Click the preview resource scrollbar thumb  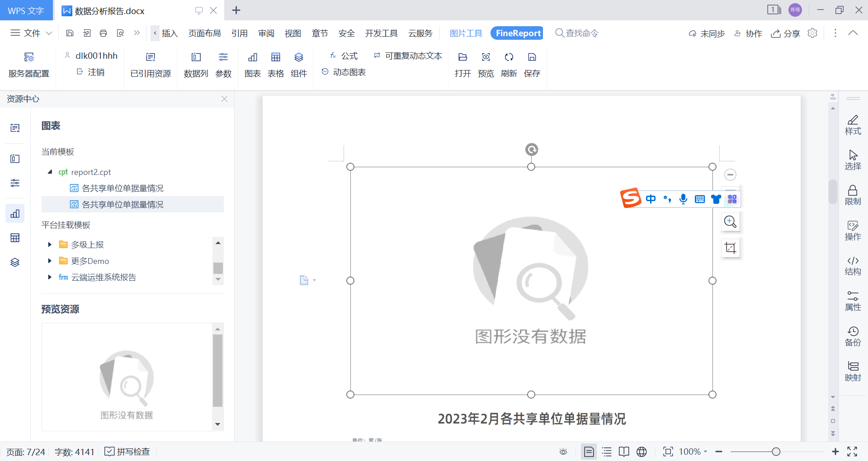(x=217, y=371)
